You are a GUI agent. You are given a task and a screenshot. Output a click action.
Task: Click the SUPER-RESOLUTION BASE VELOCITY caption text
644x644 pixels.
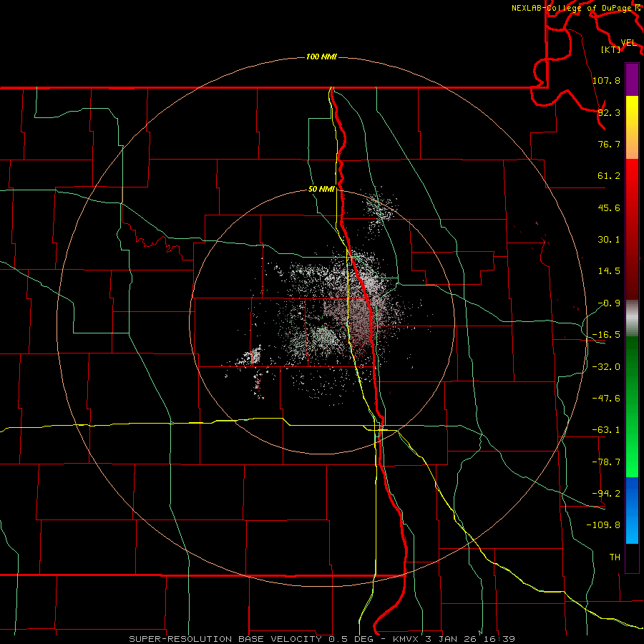[227, 639]
